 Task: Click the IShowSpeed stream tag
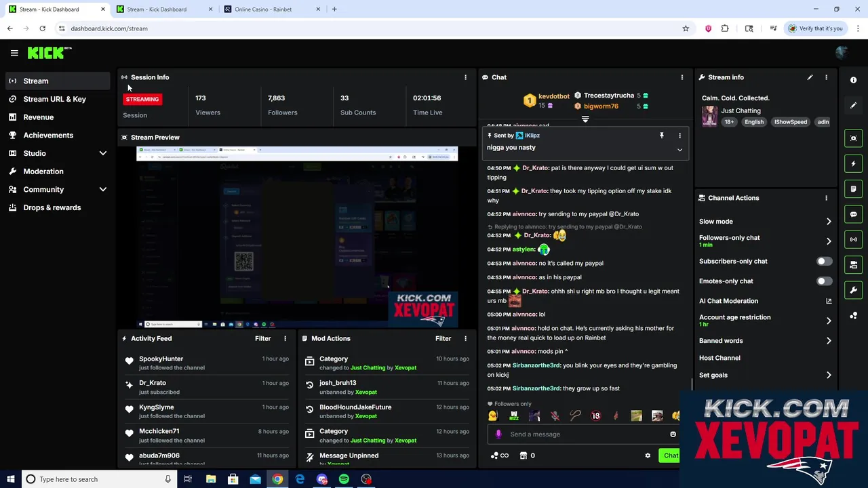(x=791, y=122)
